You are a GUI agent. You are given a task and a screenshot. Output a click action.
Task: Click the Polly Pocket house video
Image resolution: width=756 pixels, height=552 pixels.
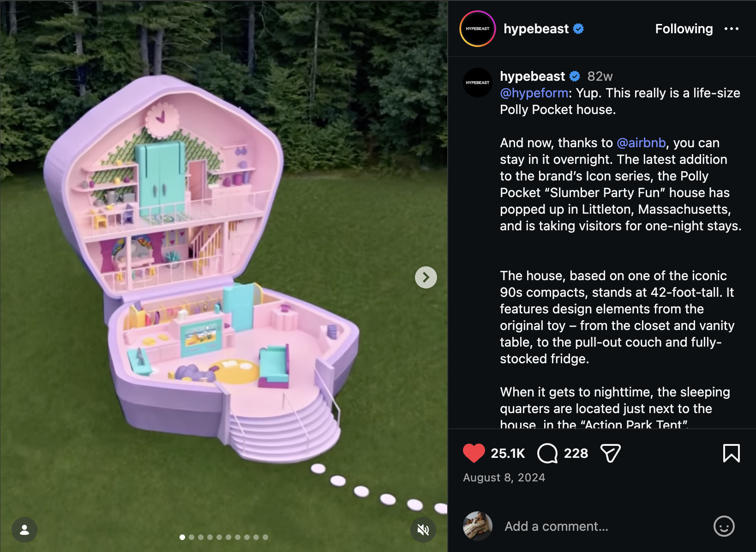tap(224, 276)
